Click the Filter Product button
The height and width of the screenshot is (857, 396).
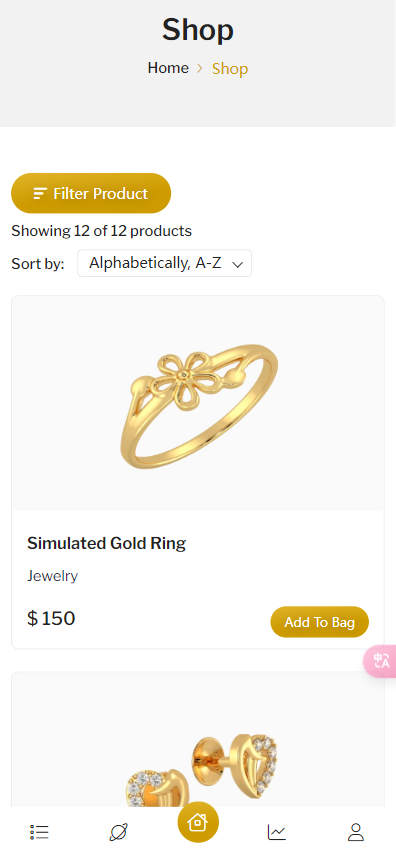click(x=91, y=193)
